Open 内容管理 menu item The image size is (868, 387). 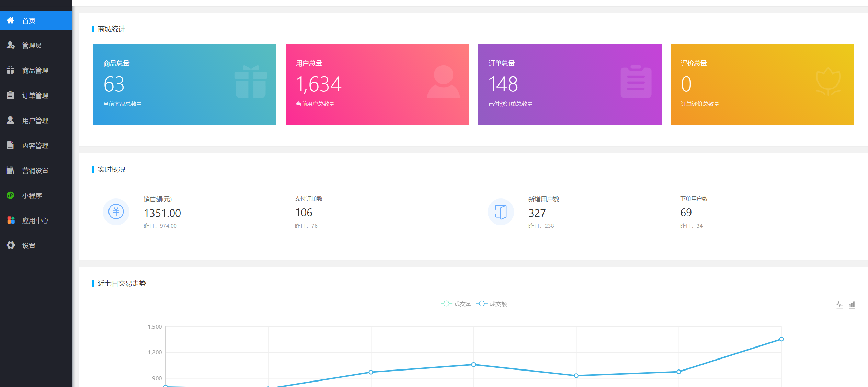click(35, 146)
